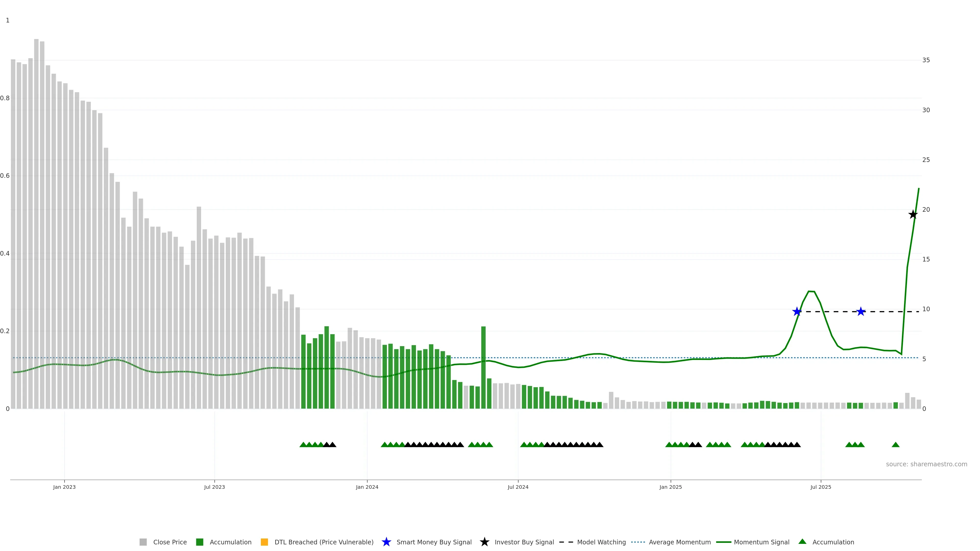This screenshot has height=551, width=980.
Task: Click the grey Close Price color swatch
Action: coord(143,542)
